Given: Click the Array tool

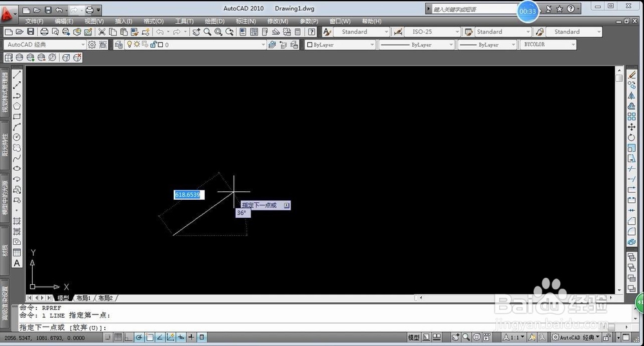Looking at the screenshot, I should (632, 117).
